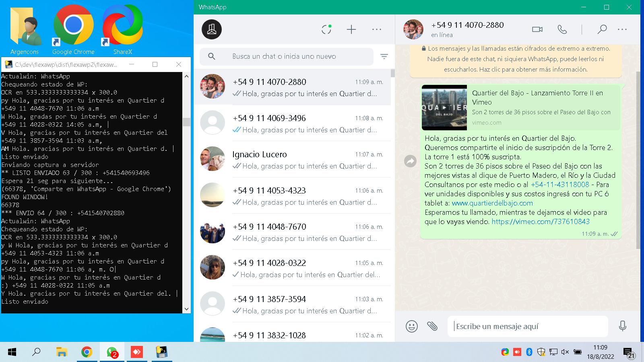
Task: Focus the 'Escribe un mensaje aquí' box
Action: tap(528, 326)
